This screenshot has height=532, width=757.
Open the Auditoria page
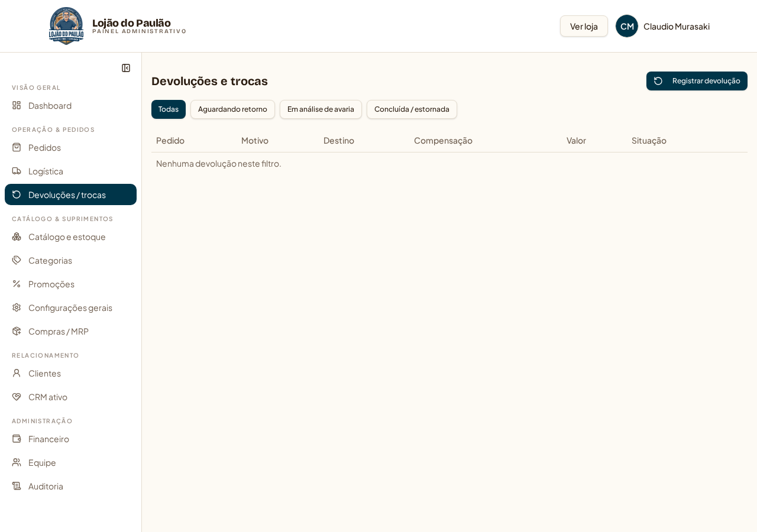70,486
